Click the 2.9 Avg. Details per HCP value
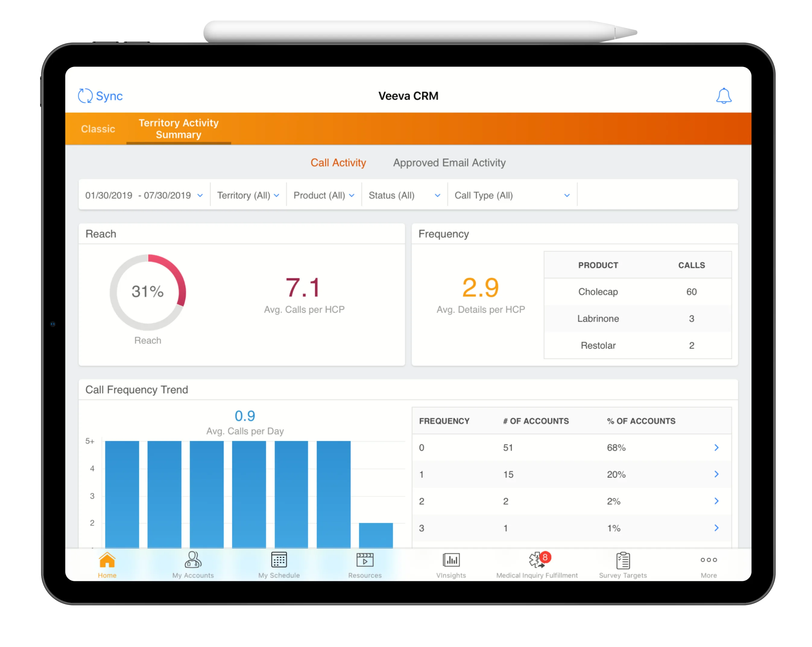 (x=480, y=288)
